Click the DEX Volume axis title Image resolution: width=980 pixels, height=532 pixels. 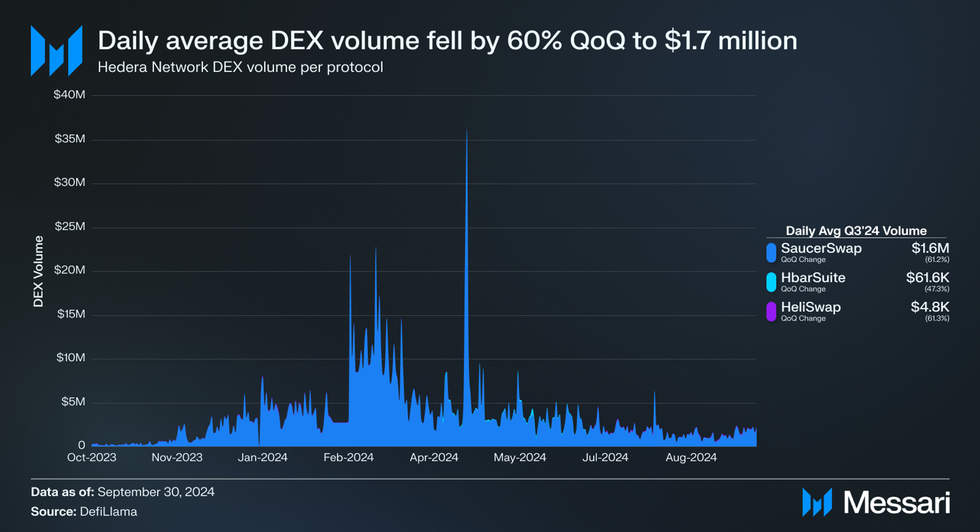[38, 271]
